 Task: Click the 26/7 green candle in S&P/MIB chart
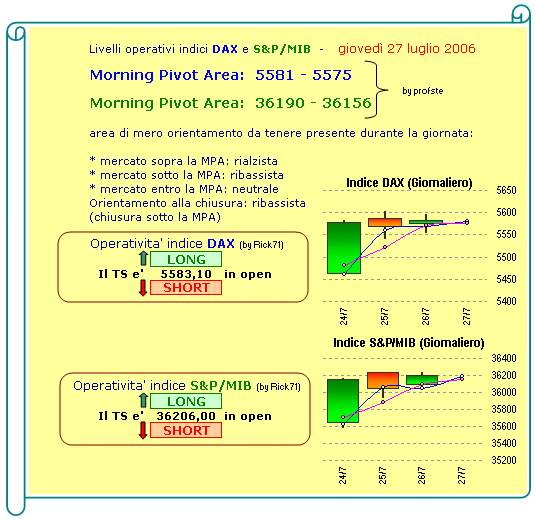(422, 380)
